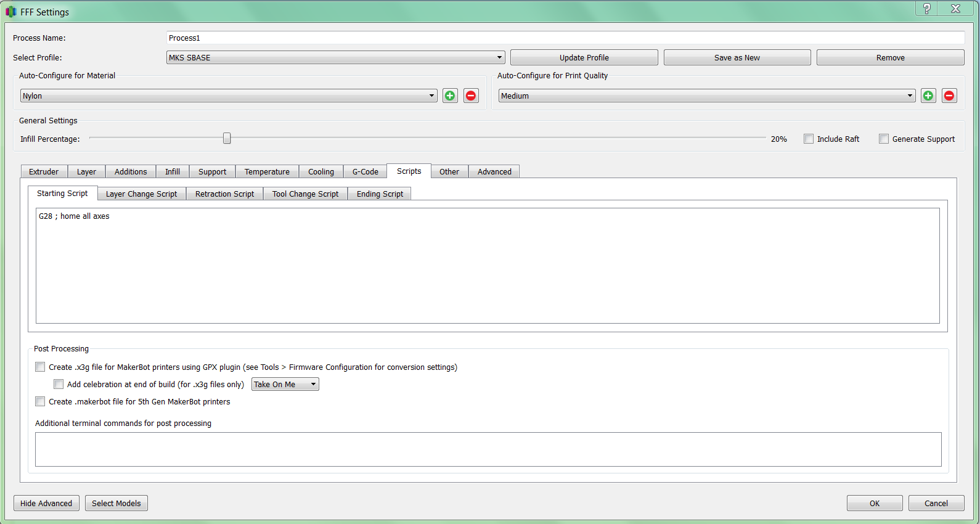Add a new material auto-configuration (green plus)
The height and width of the screenshot is (524, 980).
click(x=450, y=96)
